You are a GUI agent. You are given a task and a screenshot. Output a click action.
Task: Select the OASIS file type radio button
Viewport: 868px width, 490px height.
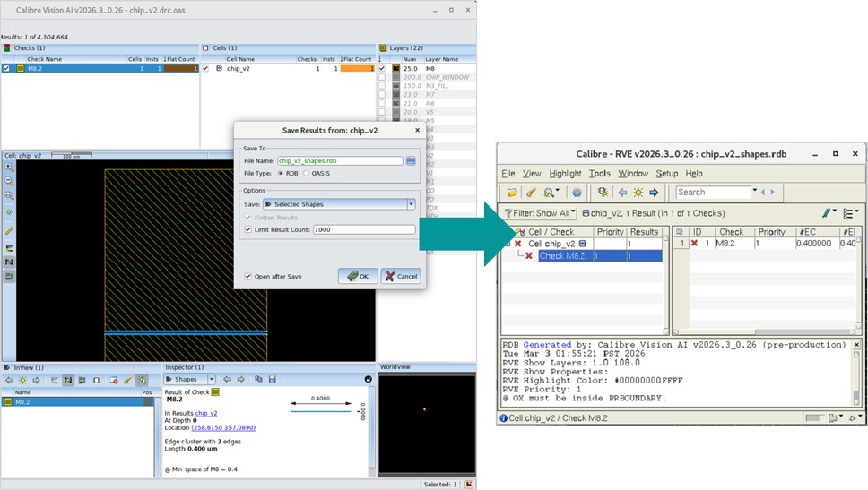(306, 174)
